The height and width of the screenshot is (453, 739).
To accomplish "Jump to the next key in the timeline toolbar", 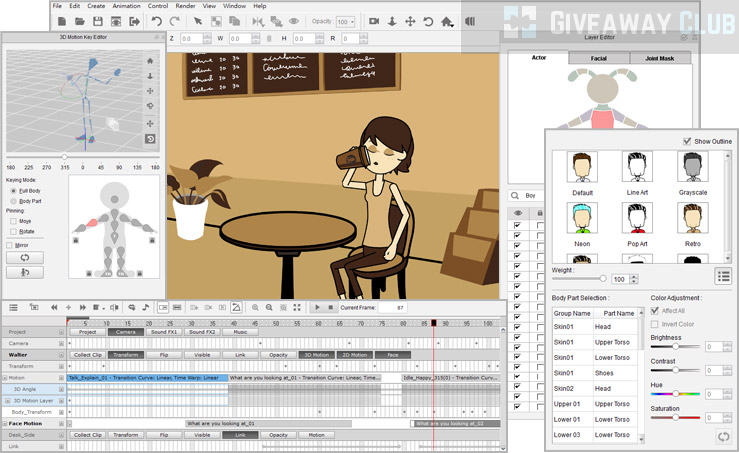I will pyautogui.click(x=83, y=307).
